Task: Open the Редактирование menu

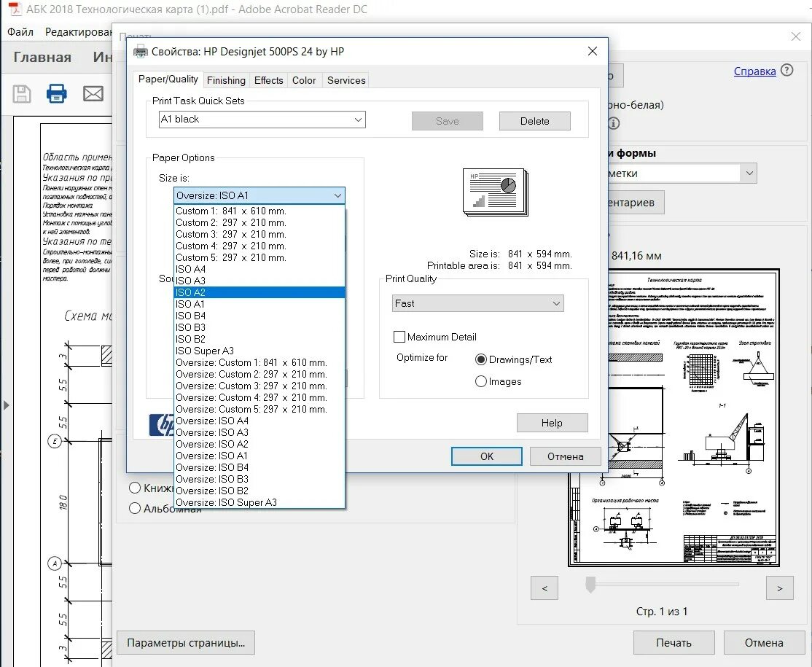Action: click(78, 32)
